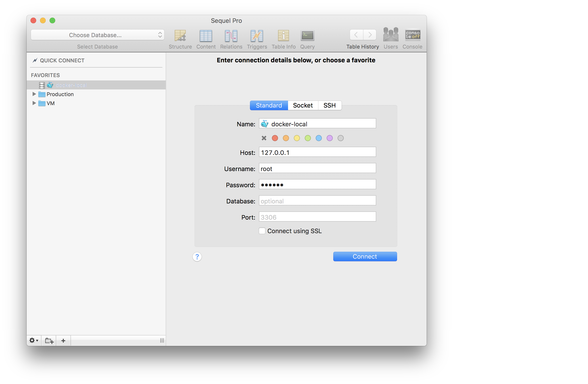The width and height of the screenshot is (588, 384).
Task: Switch to the SSH connection tab
Action: pyautogui.click(x=329, y=105)
